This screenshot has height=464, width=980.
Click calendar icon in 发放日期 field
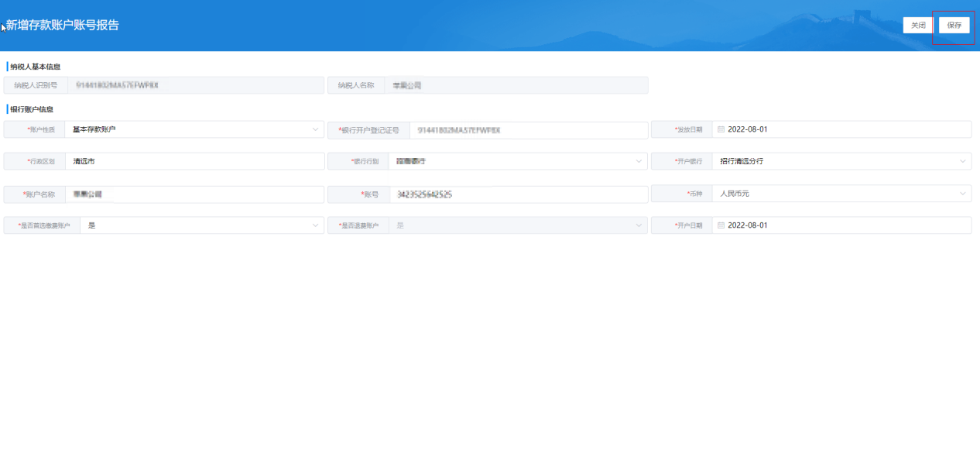[721, 129]
